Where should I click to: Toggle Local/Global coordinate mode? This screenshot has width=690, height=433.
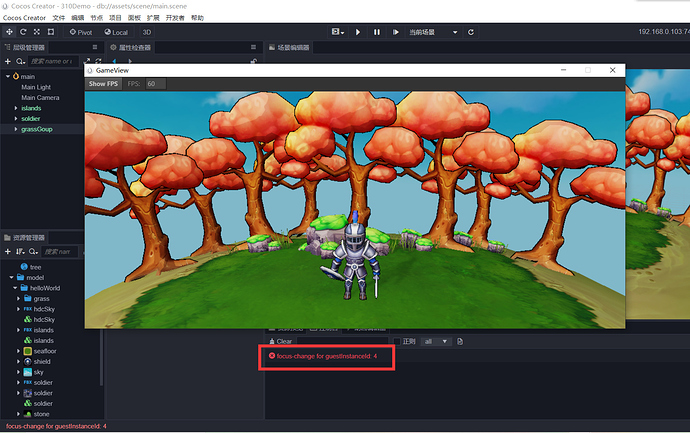pyautogui.click(x=116, y=32)
